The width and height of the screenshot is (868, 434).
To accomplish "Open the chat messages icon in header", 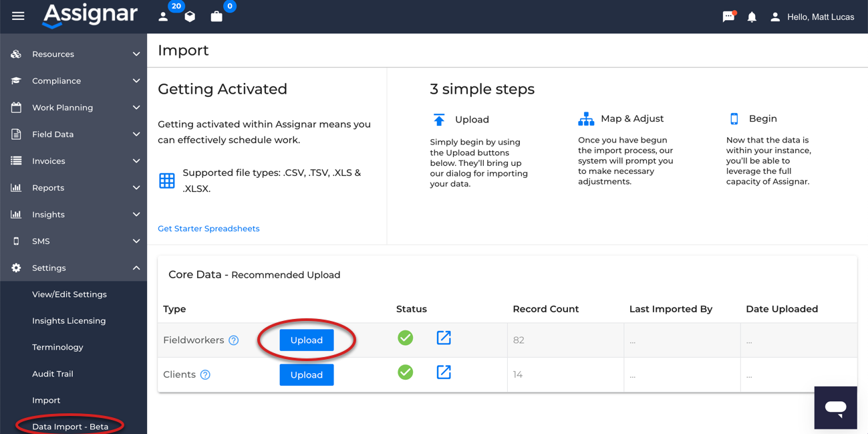I will pos(728,17).
